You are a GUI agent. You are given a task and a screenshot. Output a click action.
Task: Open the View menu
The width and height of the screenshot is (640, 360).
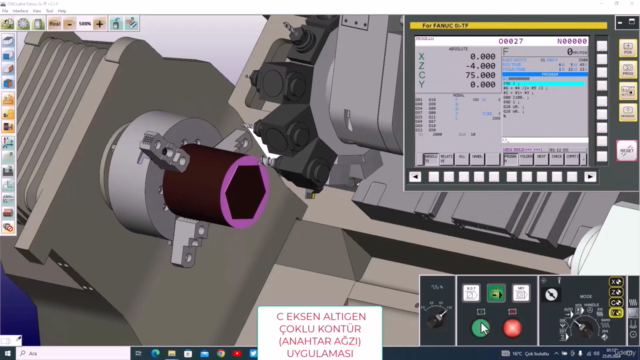coord(37,11)
